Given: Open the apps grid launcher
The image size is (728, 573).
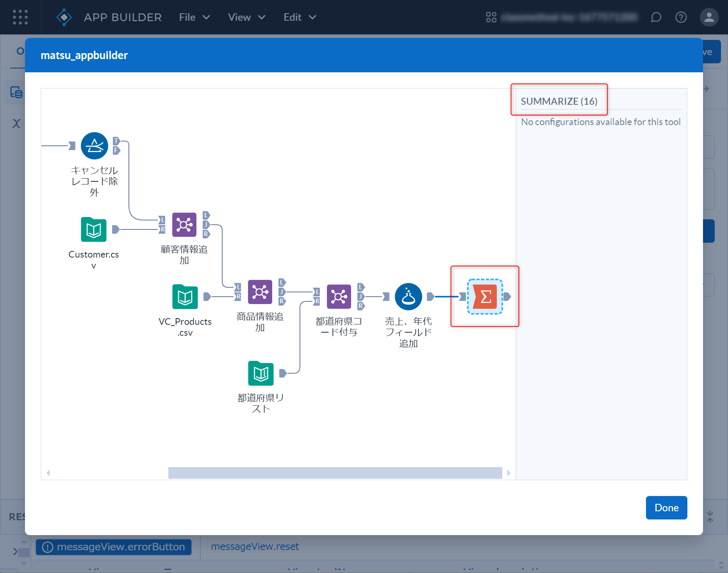Looking at the screenshot, I should click(20, 17).
